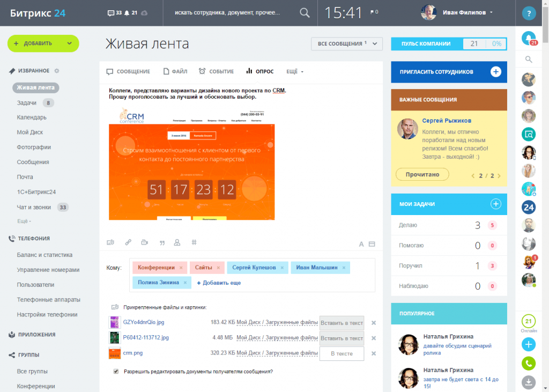Screen dimensions: 549x392
Task: Open Все группы in left menu
Action: [32, 371]
